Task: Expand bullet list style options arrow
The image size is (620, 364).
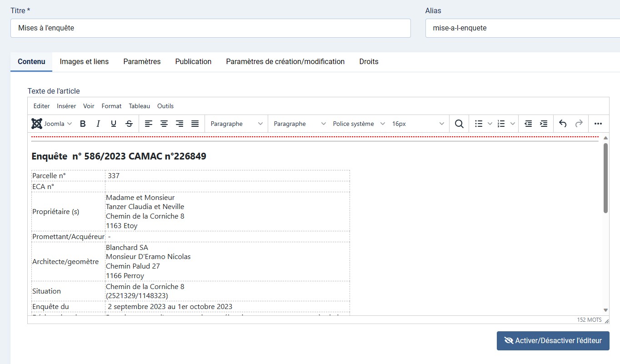Action: click(x=490, y=124)
